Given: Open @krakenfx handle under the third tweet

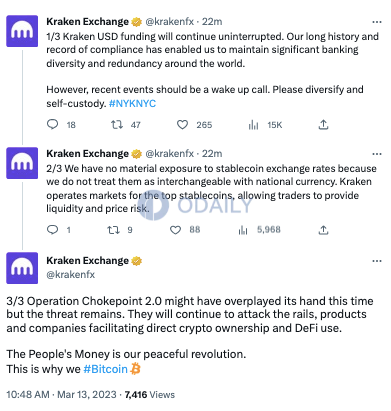Looking at the screenshot, I should 71,275.
